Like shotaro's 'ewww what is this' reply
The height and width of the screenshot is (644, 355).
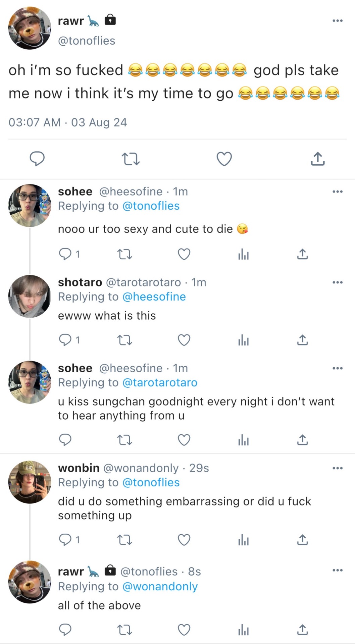click(x=184, y=340)
